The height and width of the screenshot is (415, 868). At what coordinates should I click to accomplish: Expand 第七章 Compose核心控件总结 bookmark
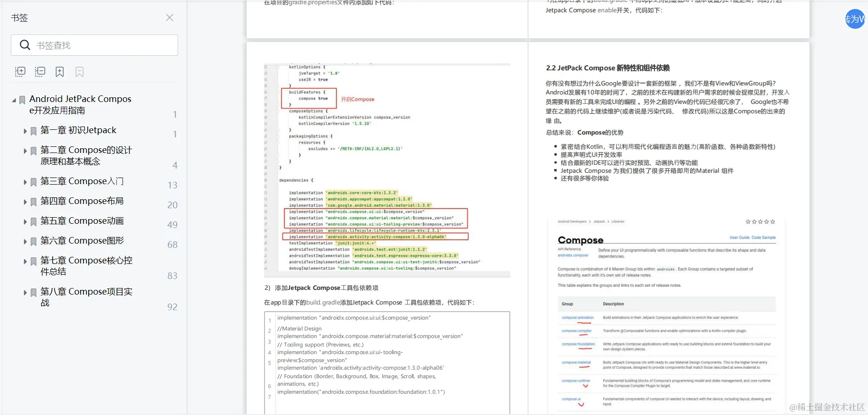25,261
